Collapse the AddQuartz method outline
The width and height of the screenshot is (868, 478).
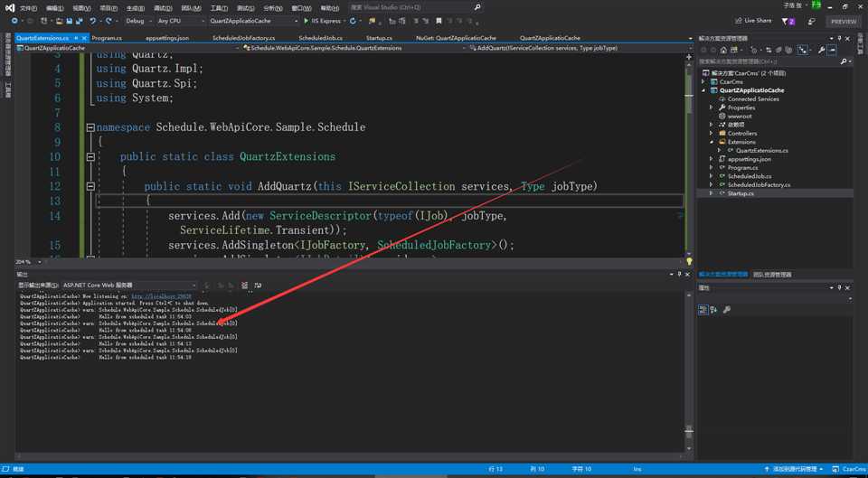[90, 187]
